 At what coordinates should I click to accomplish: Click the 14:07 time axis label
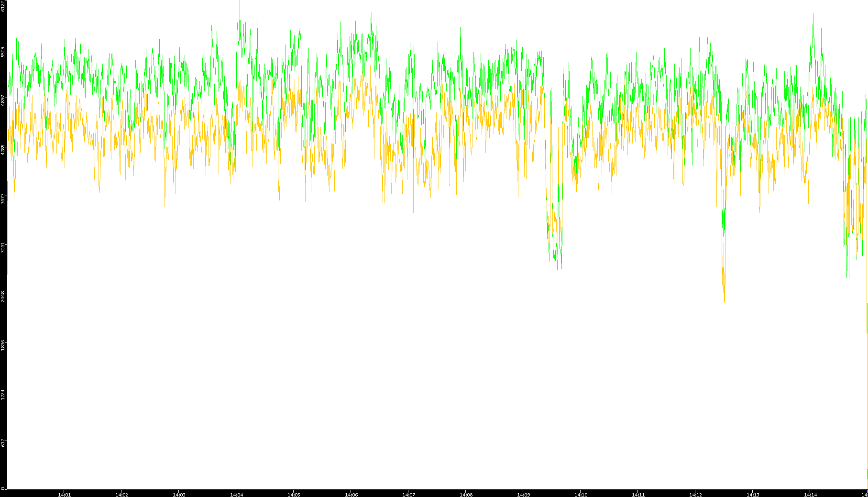pyautogui.click(x=408, y=495)
